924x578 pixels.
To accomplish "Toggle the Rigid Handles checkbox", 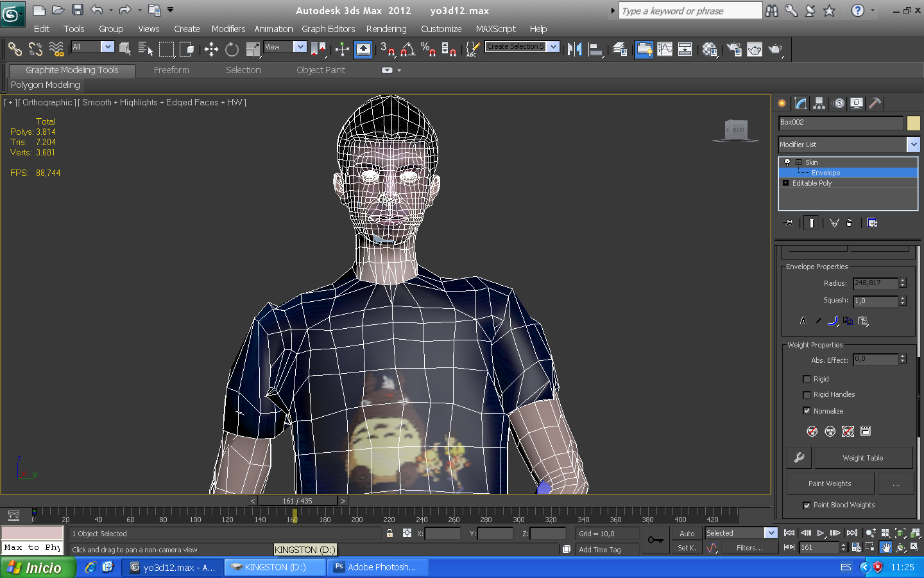I will (x=807, y=395).
